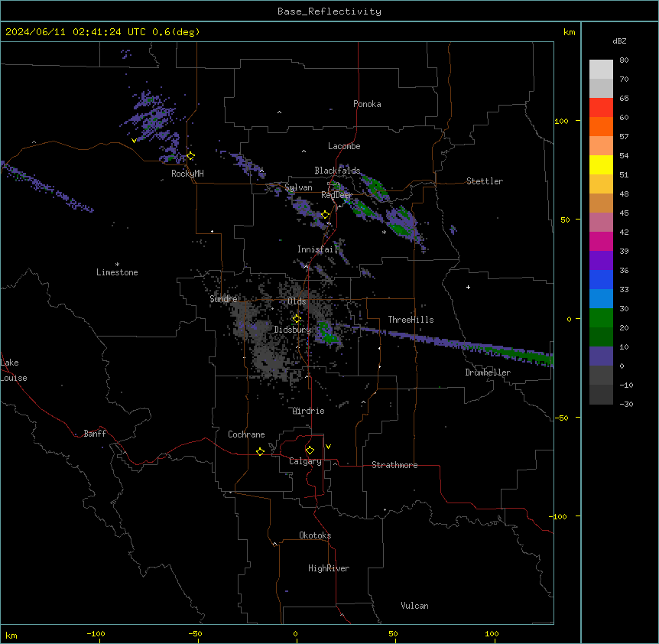Click the dBZ legend heading
This screenshot has height=644, width=659.
pyautogui.click(x=619, y=41)
